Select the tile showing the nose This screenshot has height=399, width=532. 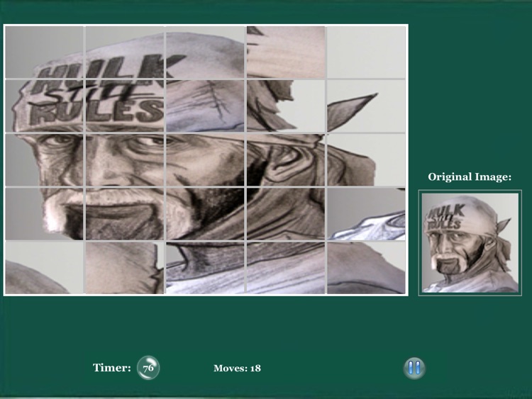tap(125, 159)
